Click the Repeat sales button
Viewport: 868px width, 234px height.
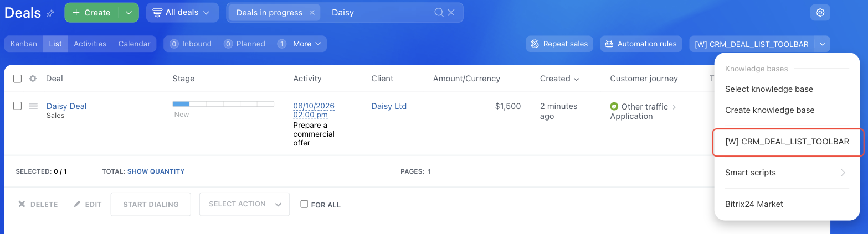point(559,44)
